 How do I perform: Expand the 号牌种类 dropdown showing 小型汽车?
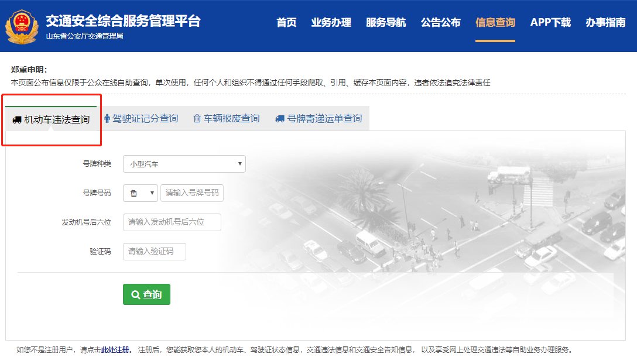coord(184,164)
